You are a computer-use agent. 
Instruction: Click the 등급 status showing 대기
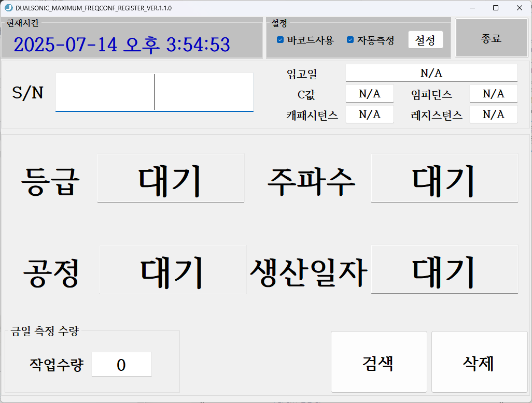[171, 177]
